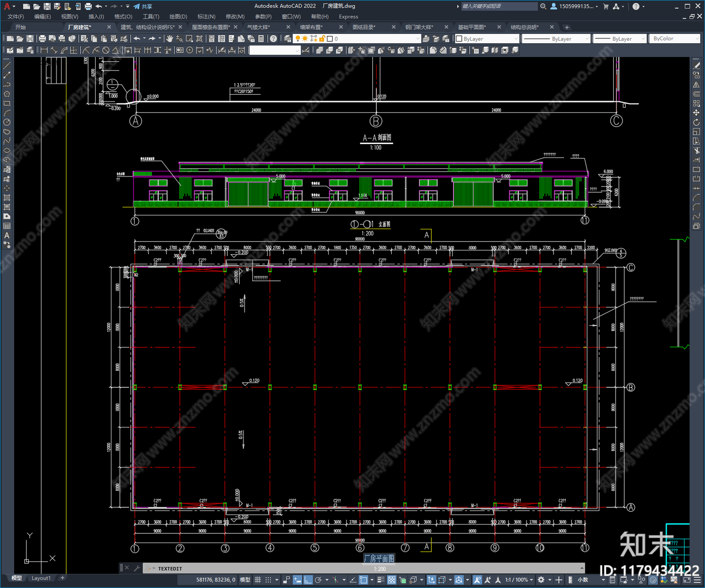Open Layer Properties Manager icon
This screenshot has width=705, height=588.
[x=288, y=39]
